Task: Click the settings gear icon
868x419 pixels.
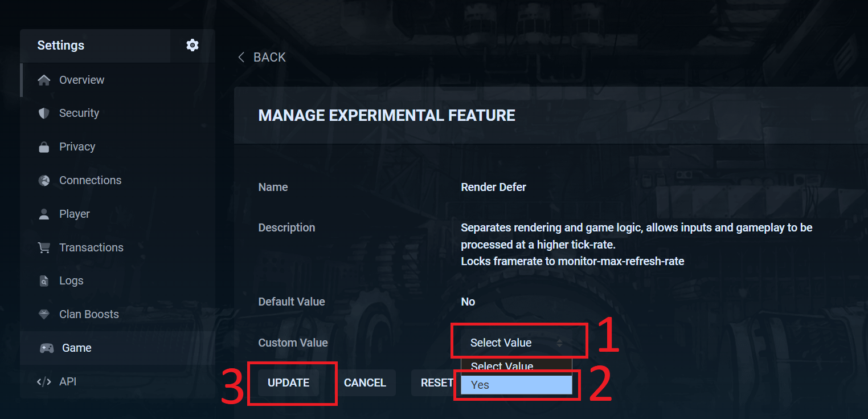Action: tap(193, 45)
